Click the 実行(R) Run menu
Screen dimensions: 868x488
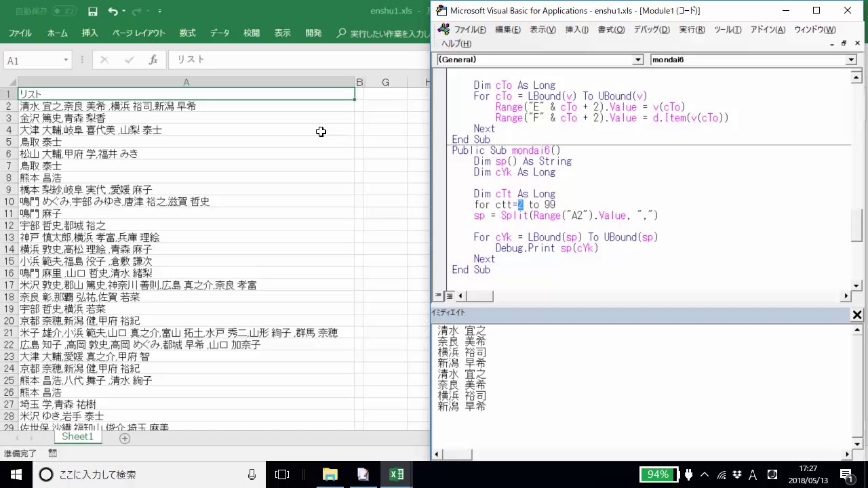pyautogui.click(x=692, y=29)
